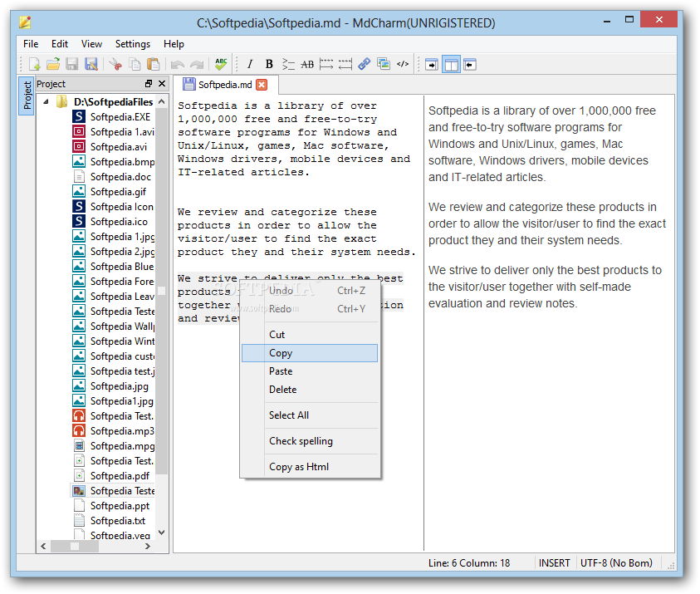
Task: Click the UTF-8 (No Bom) encoding status
Action: 616,563
